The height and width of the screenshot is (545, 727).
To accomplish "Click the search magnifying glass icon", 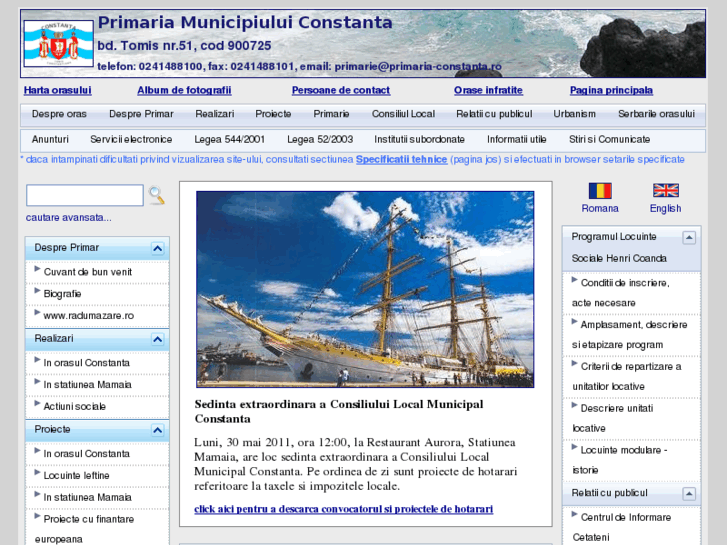I will pyautogui.click(x=156, y=195).
